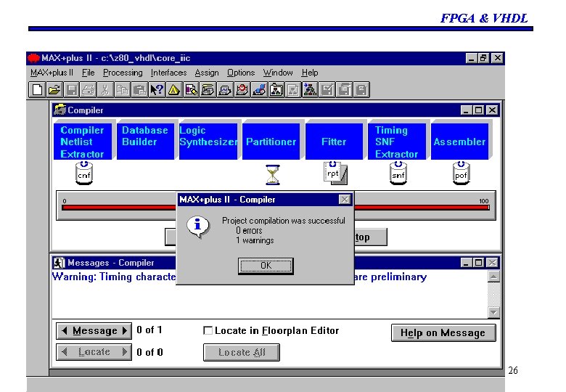566x392 pixels.
Task: Click the Copy toolbar icon
Action: point(123,90)
